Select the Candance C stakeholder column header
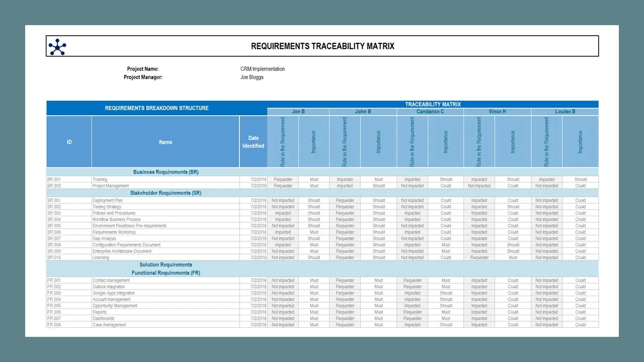 pos(430,112)
